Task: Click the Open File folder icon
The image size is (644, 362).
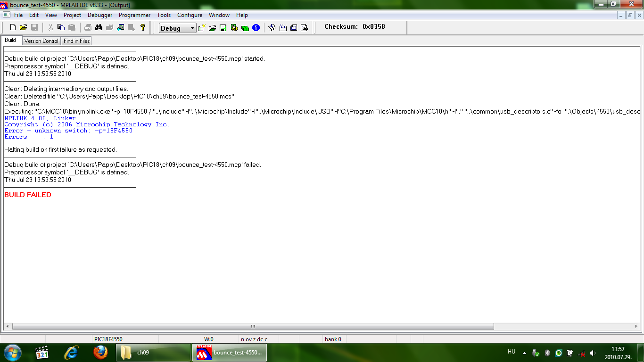Action: tap(23, 28)
